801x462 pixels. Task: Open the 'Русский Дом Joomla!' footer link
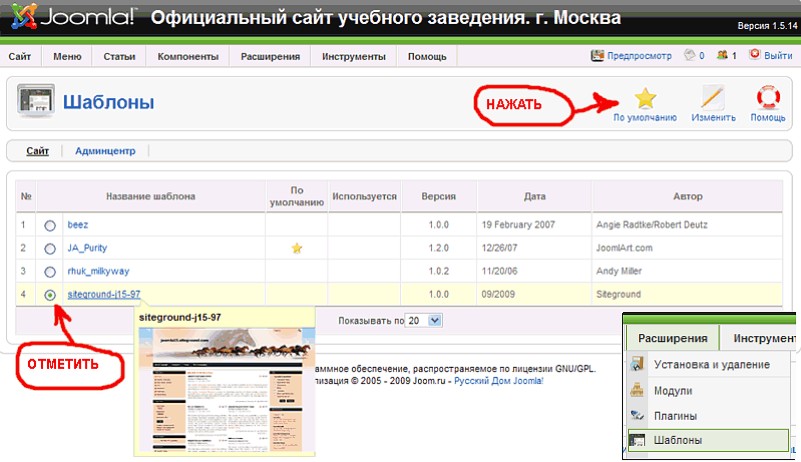pyautogui.click(x=499, y=381)
